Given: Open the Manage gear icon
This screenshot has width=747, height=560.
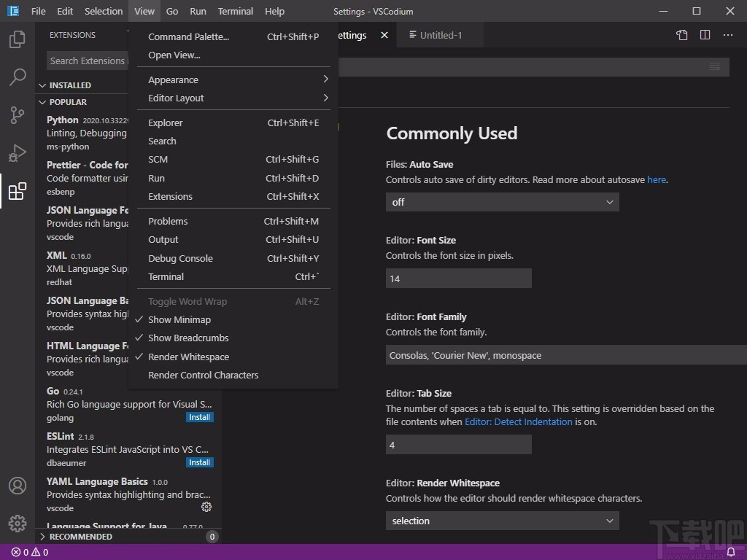Looking at the screenshot, I should pos(18,523).
